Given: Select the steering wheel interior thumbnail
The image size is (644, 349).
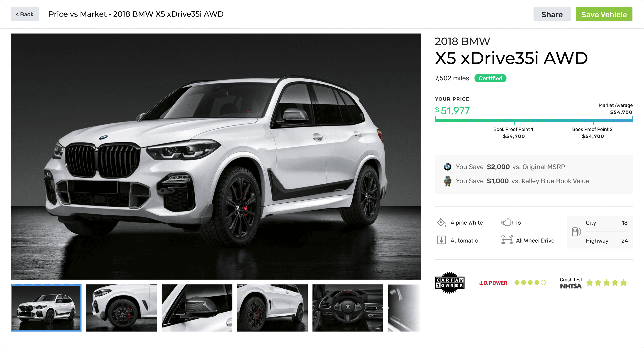Looking at the screenshot, I should [x=347, y=308].
